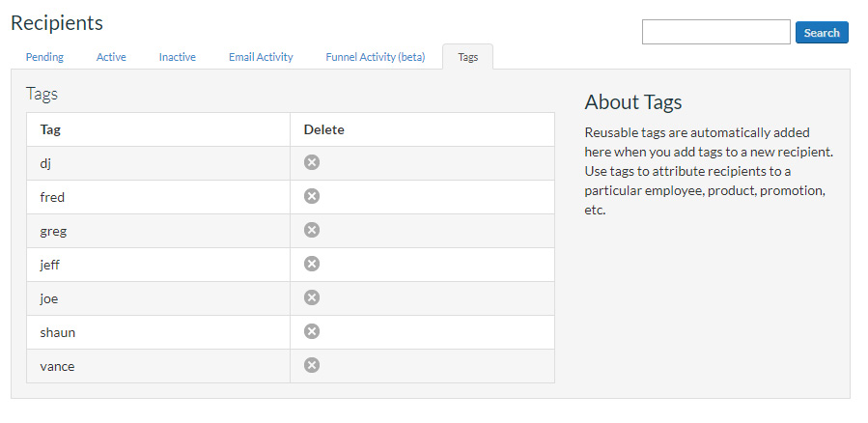
Task: Click the delete icon for shaun
Action: tap(312, 331)
